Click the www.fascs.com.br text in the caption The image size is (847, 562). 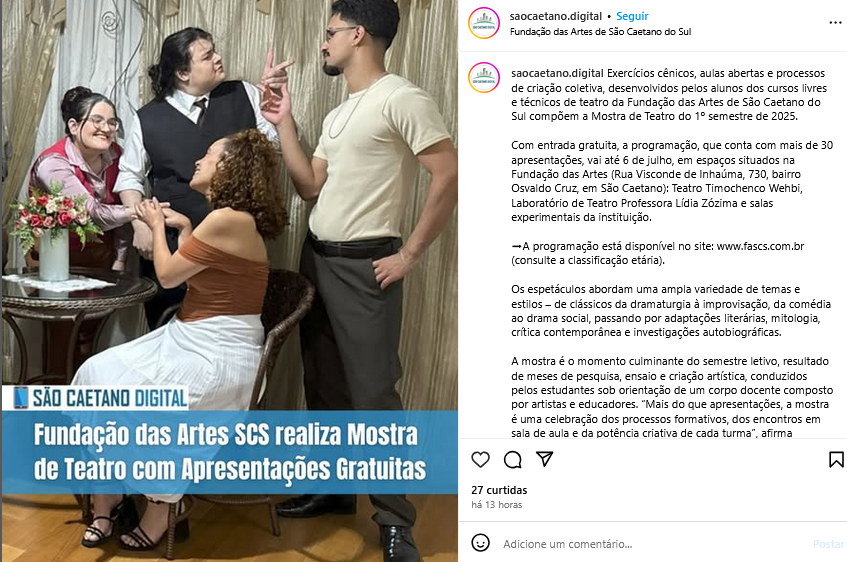(x=760, y=246)
